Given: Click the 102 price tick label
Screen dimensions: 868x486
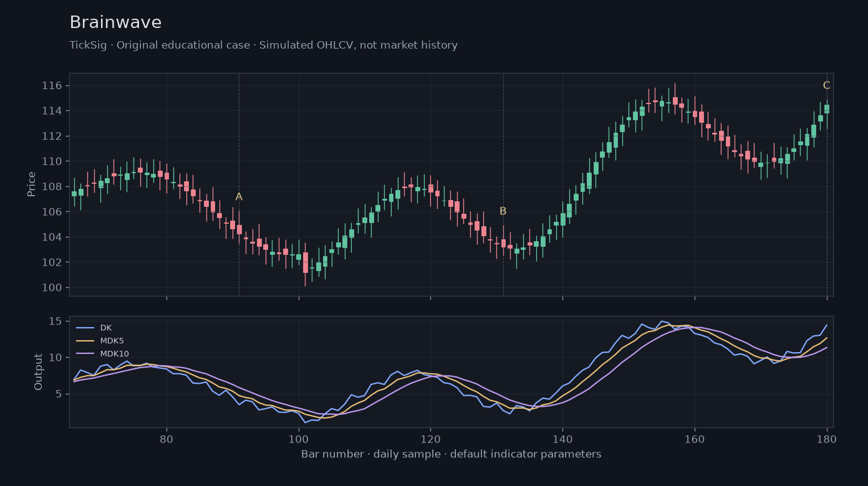Looking at the screenshot, I should (52, 262).
